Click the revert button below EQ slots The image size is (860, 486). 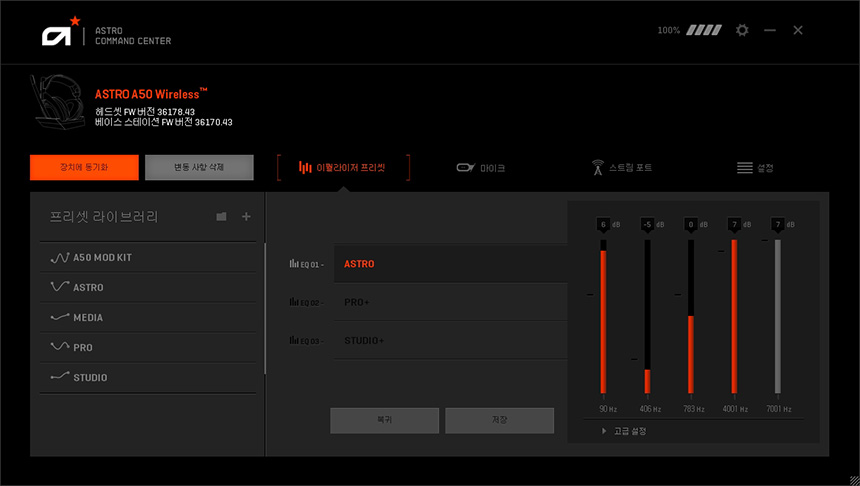click(x=384, y=420)
